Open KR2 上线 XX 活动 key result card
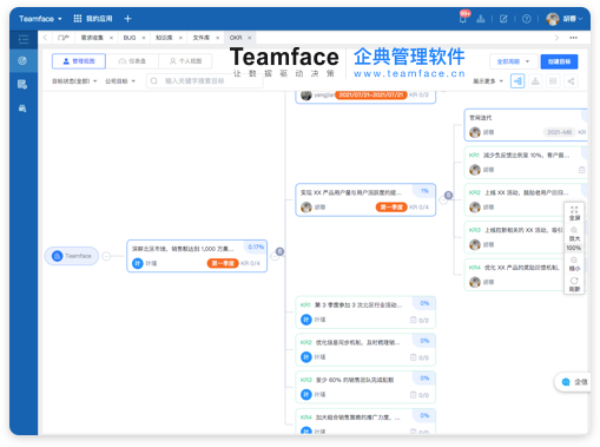Screen dimensions: 600x447 coord(526,200)
